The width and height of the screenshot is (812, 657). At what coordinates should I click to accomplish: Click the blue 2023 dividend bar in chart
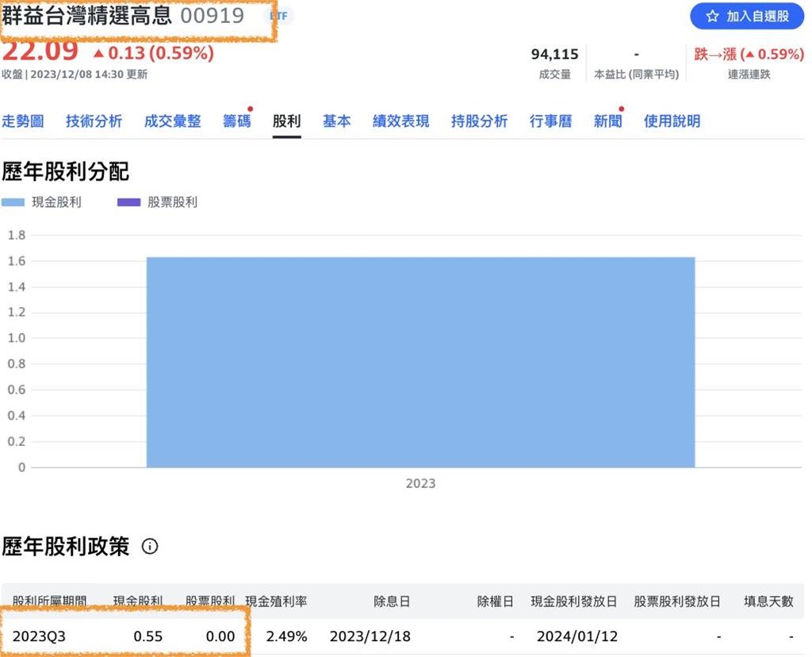coord(420,361)
